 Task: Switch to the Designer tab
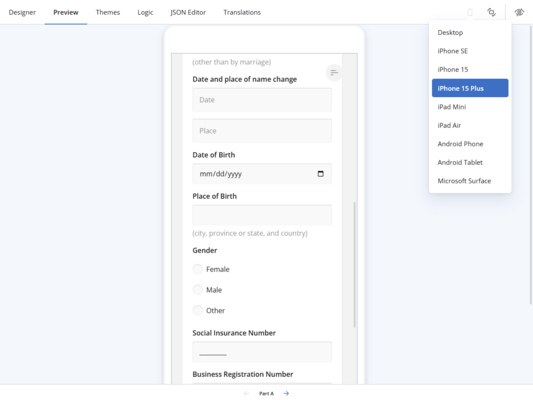[x=22, y=12]
